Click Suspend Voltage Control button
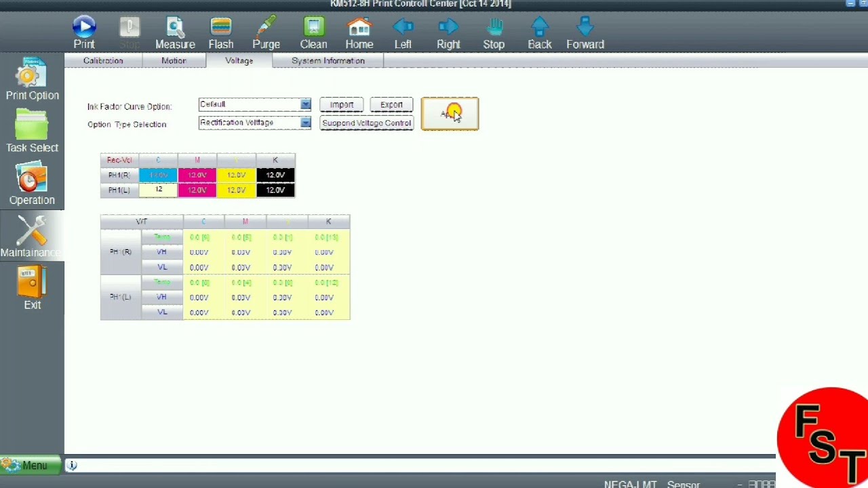 tap(366, 123)
